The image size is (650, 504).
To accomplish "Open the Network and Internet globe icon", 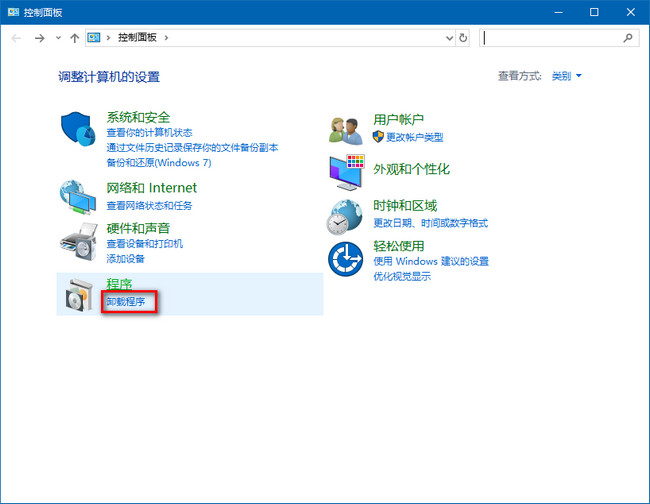I will (78, 197).
